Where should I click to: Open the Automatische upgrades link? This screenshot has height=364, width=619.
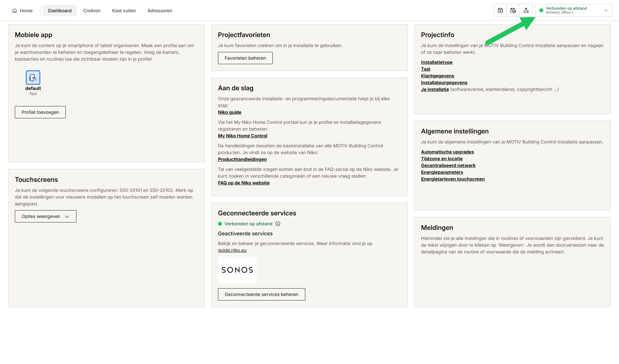[447, 152]
